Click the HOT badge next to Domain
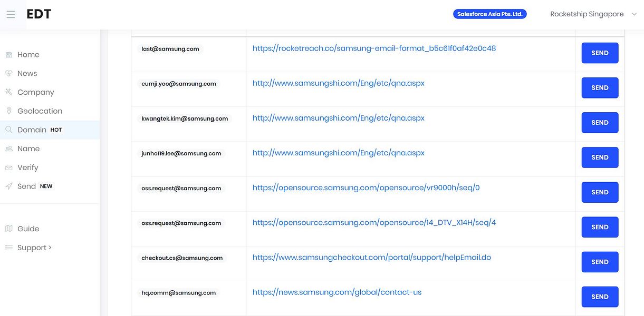This screenshot has height=316, width=644. coord(56,130)
